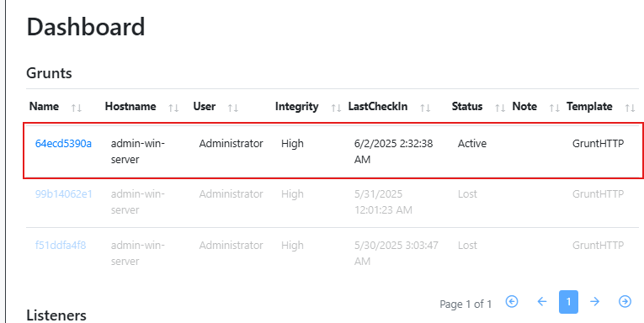Select page 1 pagination button
This screenshot has width=644, height=323.
click(568, 302)
